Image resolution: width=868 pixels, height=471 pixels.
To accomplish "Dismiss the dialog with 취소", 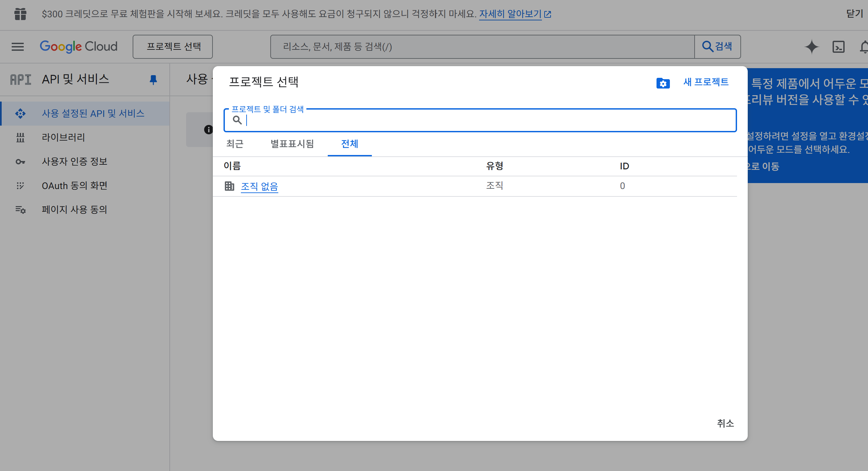I will click(725, 424).
